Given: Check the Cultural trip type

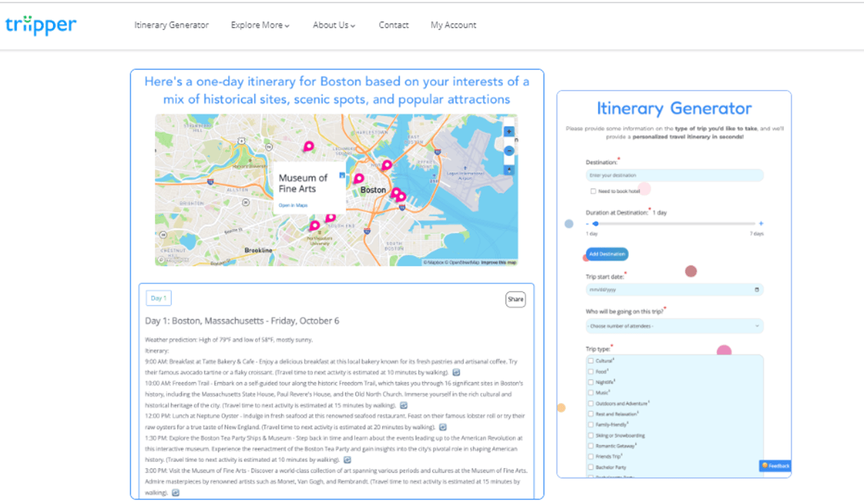Looking at the screenshot, I should pyautogui.click(x=591, y=361).
